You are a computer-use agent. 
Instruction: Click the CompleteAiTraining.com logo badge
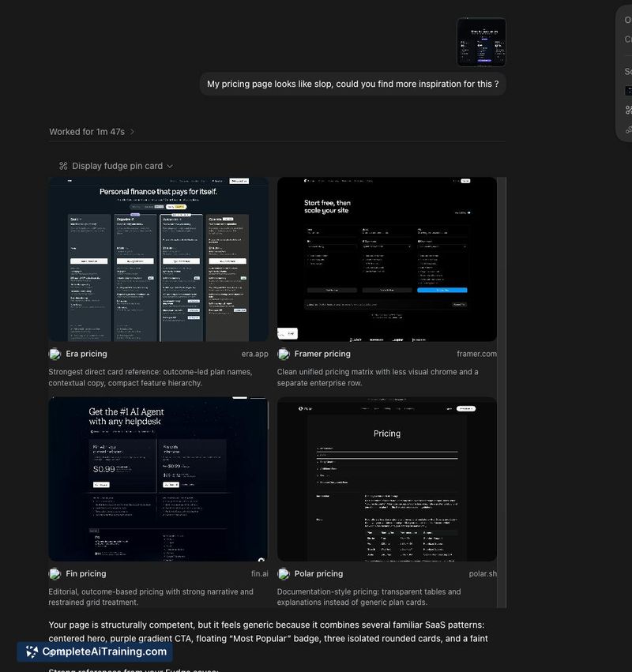point(95,651)
